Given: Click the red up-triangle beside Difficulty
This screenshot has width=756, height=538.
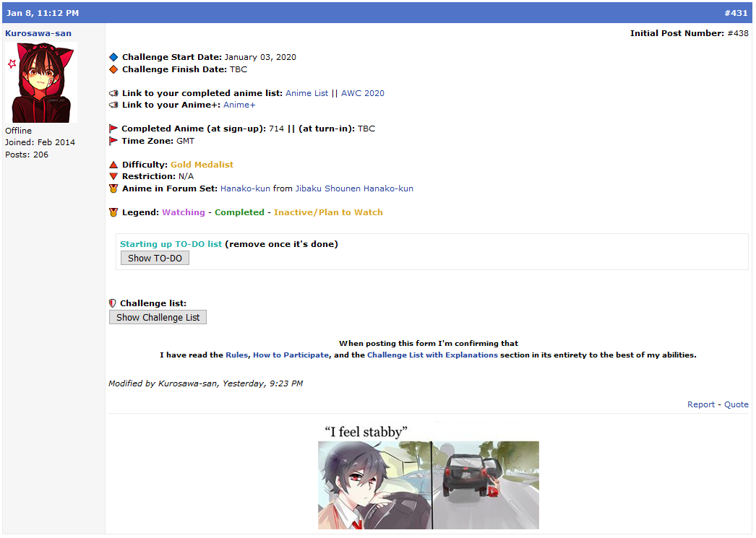Looking at the screenshot, I should 113,165.
